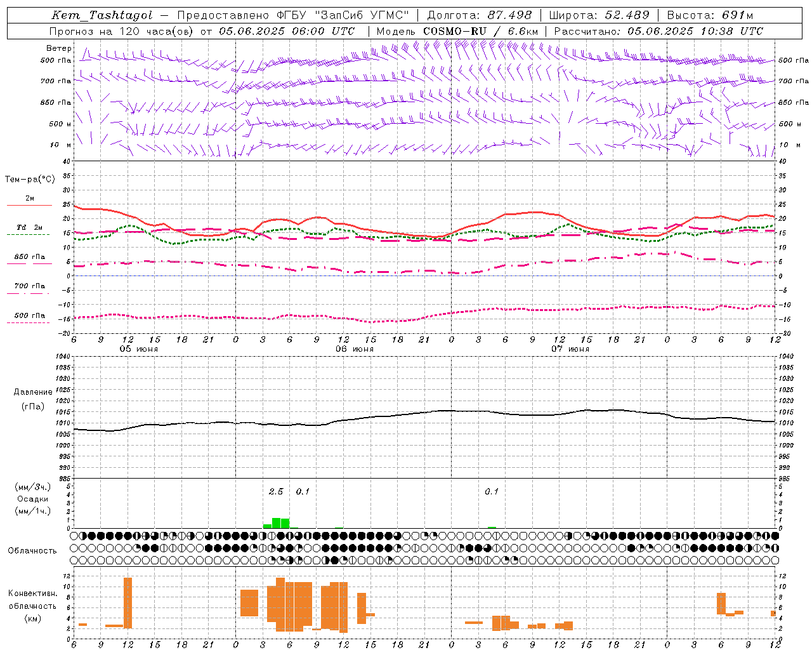Select the 700 гПа temperature legend entry
The width and height of the screenshot is (812, 650).
tap(30, 286)
